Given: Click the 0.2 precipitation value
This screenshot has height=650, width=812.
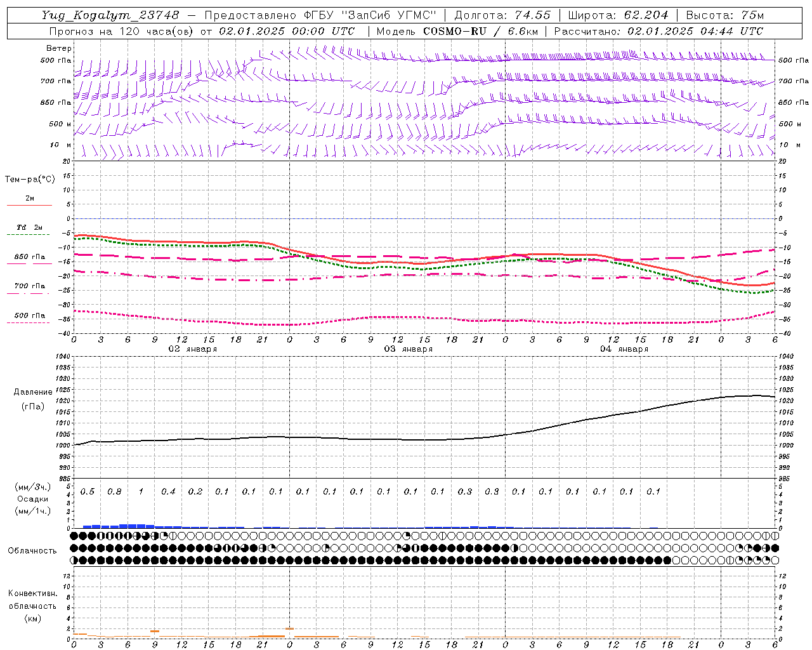Looking at the screenshot, I should coord(195,491).
